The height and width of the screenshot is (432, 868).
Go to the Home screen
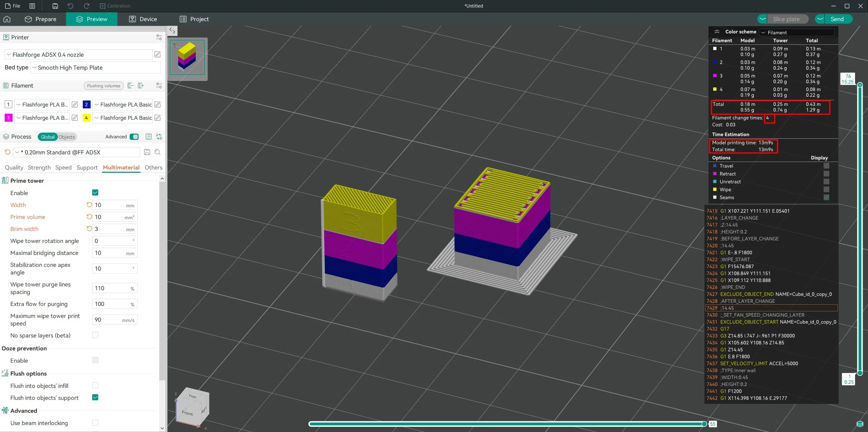(x=7, y=19)
